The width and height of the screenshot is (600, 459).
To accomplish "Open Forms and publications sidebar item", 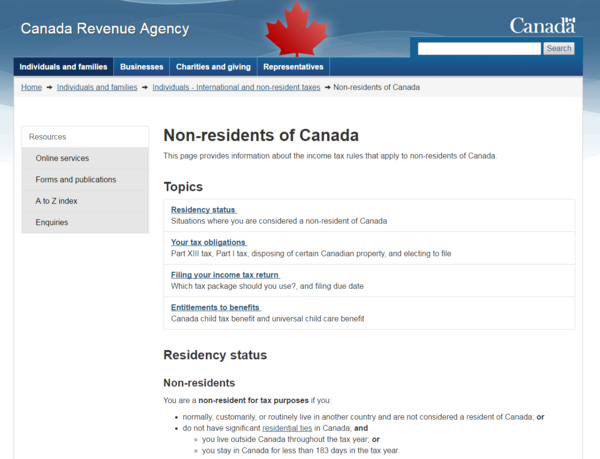I will (85, 180).
